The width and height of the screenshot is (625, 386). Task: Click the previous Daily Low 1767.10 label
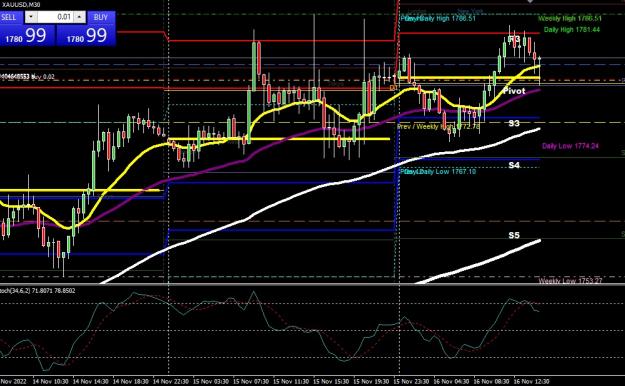click(x=438, y=171)
